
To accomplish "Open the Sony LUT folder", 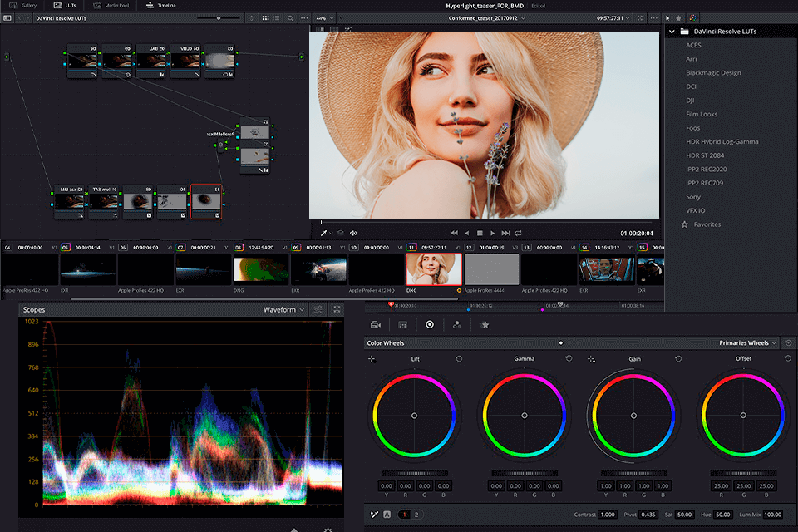I will tap(692, 197).
